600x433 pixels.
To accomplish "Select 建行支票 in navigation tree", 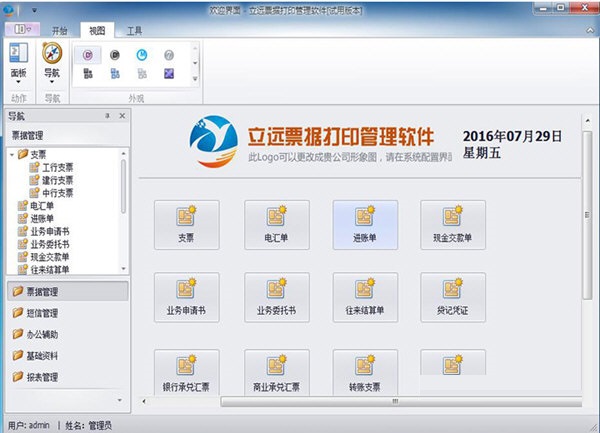I will click(x=51, y=180).
